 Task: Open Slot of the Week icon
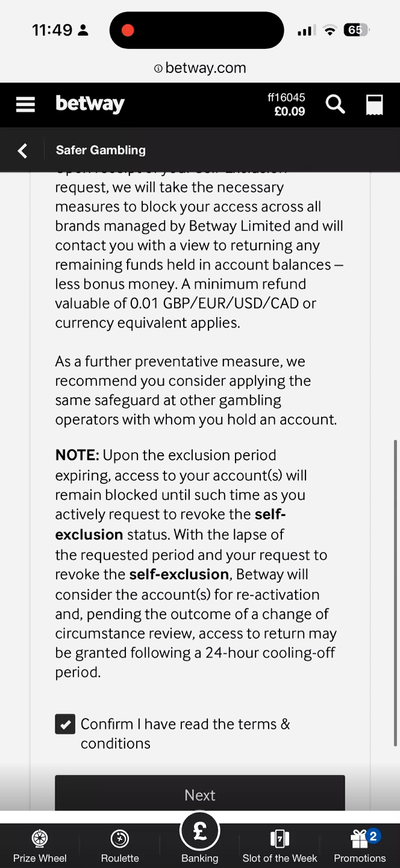click(280, 838)
